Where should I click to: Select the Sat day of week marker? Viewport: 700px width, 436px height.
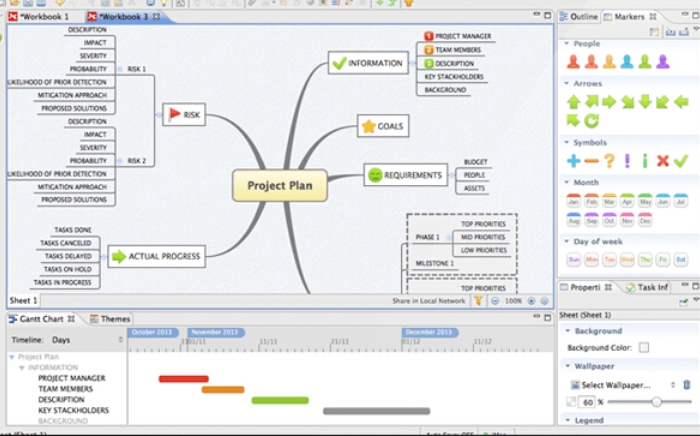point(681,259)
